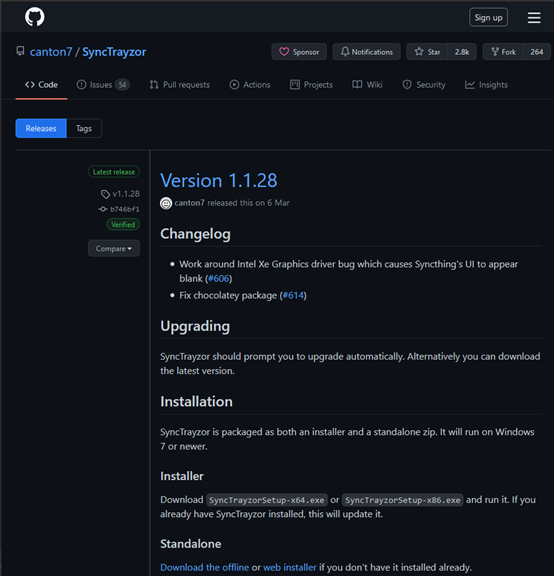Click the tag icon beside v1.1.28
Screen dimensions: 554x576
coord(105,194)
